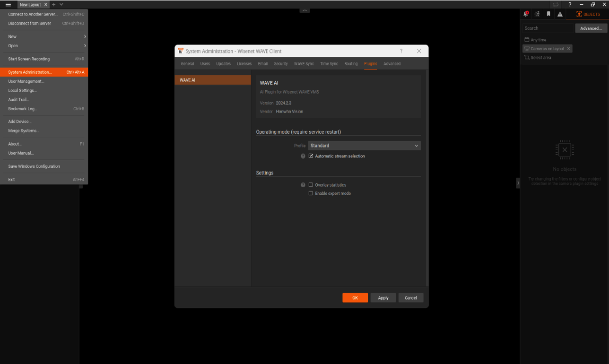Click the layout sync loop icon
Screen dimensions: 609x364
coord(556,4)
